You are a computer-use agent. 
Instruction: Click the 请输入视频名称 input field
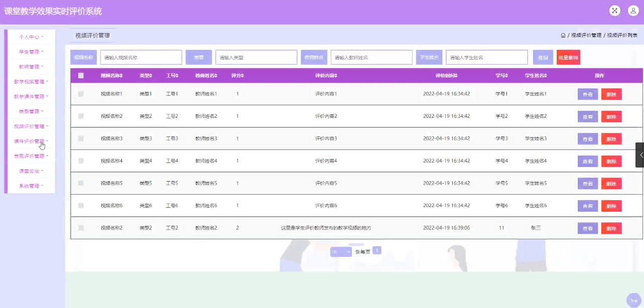pos(142,57)
